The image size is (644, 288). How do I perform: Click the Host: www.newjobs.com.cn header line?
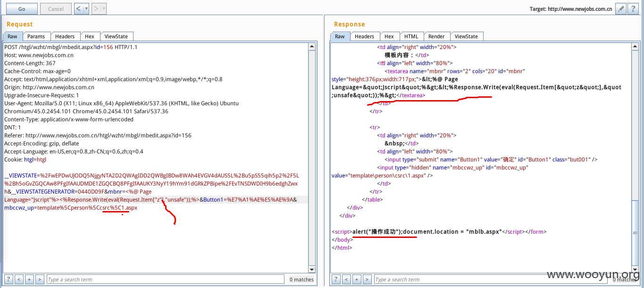(x=39, y=55)
